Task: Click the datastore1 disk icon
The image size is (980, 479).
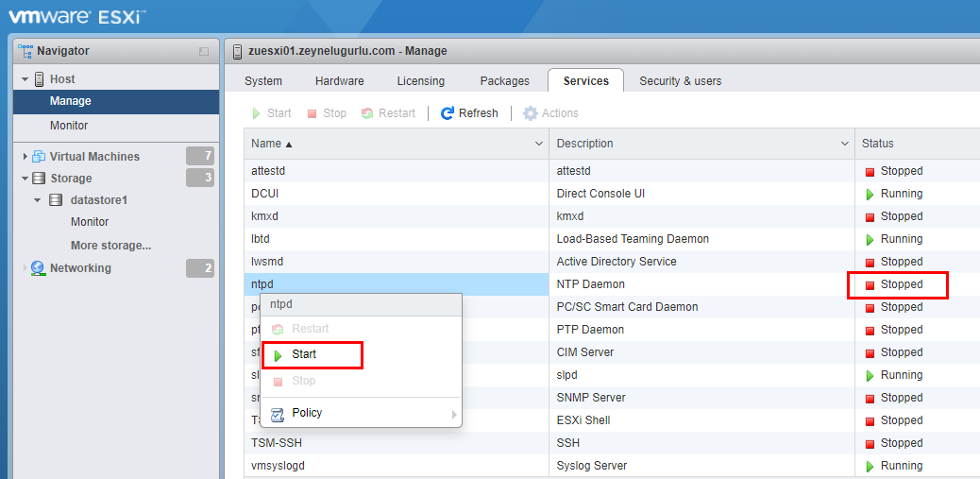Action: click(x=56, y=200)
